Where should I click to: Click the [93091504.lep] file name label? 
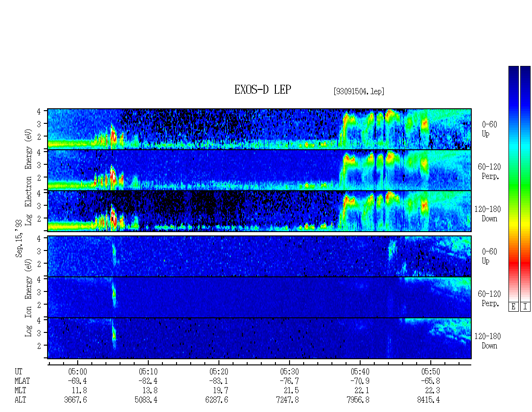click(x=359, y=91)
